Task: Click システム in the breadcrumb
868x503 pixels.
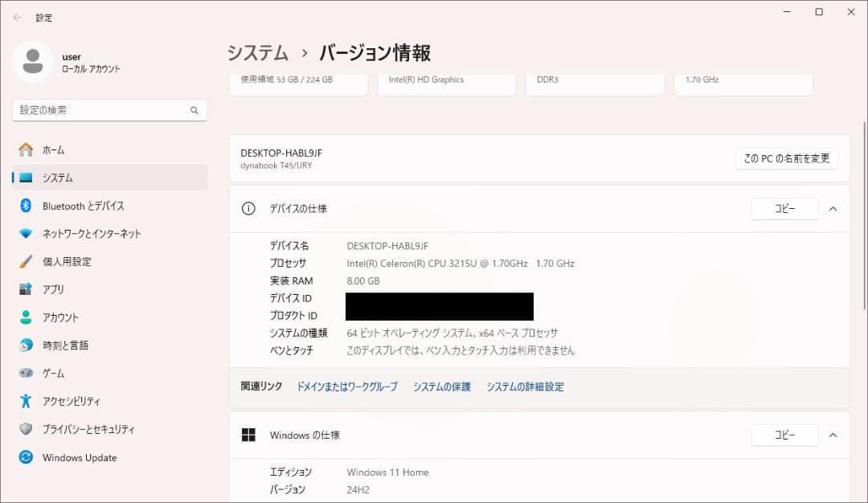Action: click(258, 52)
